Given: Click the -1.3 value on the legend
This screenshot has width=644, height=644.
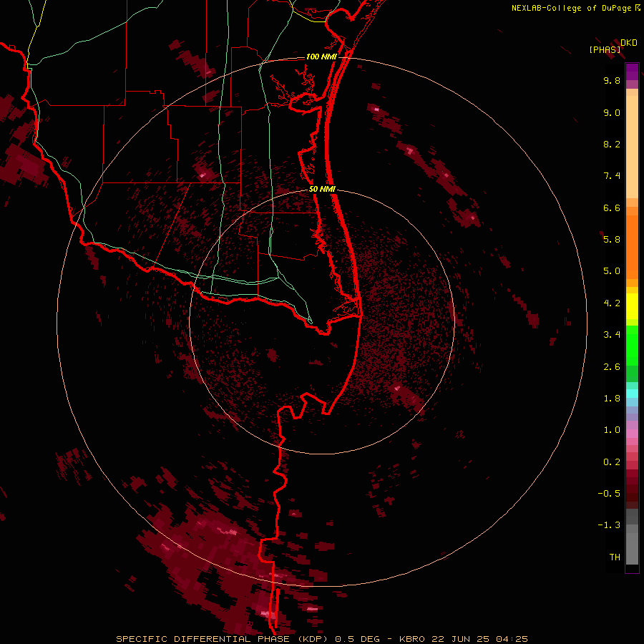Looking at the screenshot, I should [x=609, y=525].
